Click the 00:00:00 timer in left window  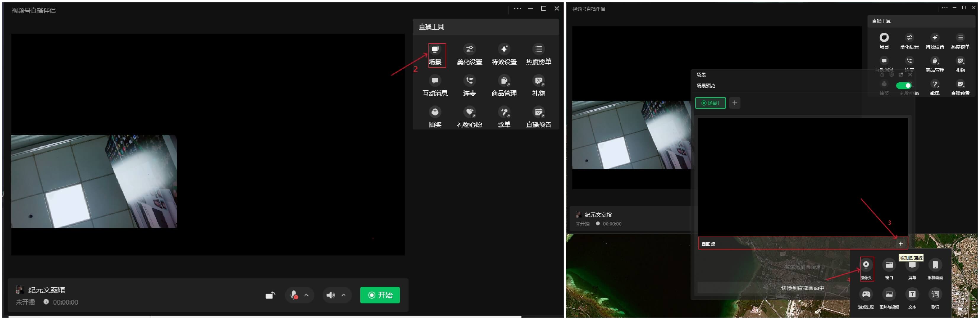[65, 302]
